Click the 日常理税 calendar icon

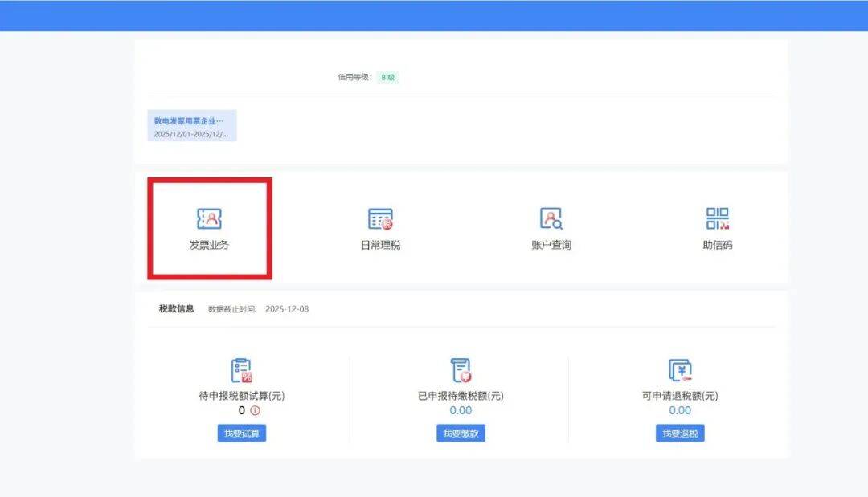[x=380, y=218]
